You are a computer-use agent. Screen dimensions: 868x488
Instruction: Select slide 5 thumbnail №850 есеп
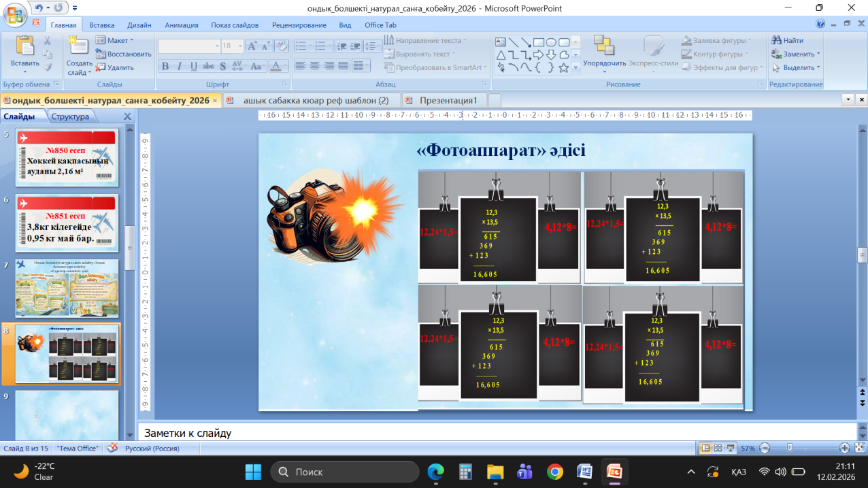coord(67,157)
